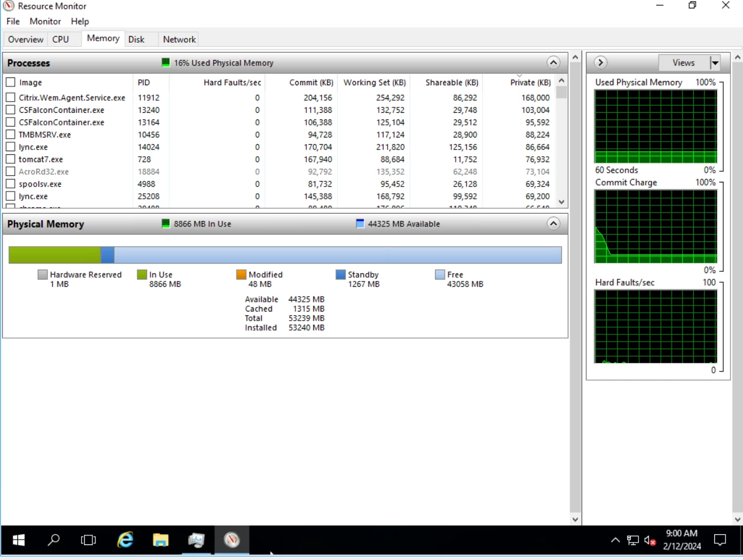
Task: Check the spoolsv.exe process checkbox
Action: point(10,184)
